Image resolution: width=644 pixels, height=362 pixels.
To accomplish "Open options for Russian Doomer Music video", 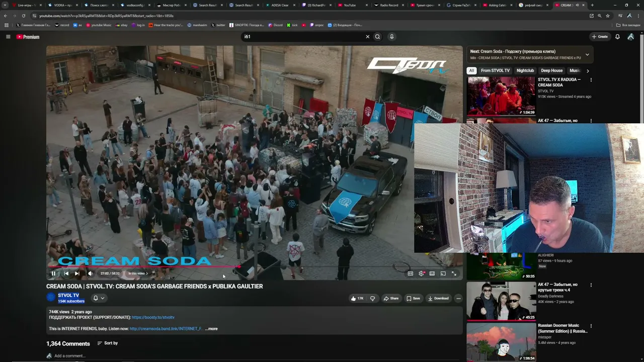I will 591,326.
